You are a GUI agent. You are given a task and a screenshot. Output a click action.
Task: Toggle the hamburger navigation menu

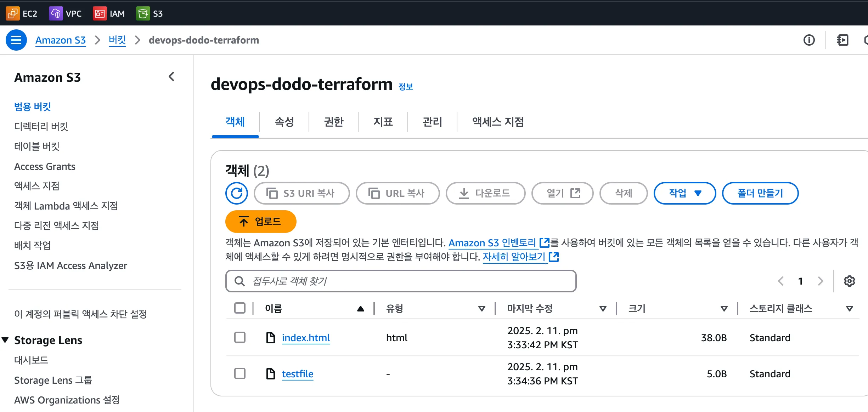click(16, 40)
